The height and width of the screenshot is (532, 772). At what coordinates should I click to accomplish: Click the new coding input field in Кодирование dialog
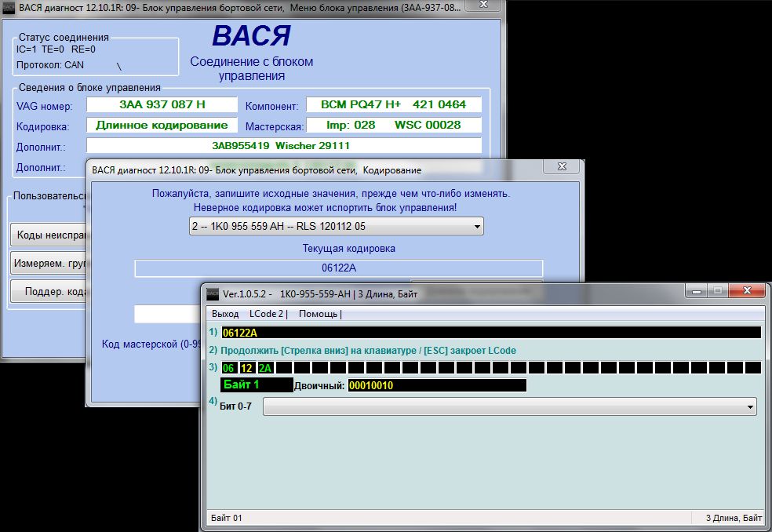168,314
